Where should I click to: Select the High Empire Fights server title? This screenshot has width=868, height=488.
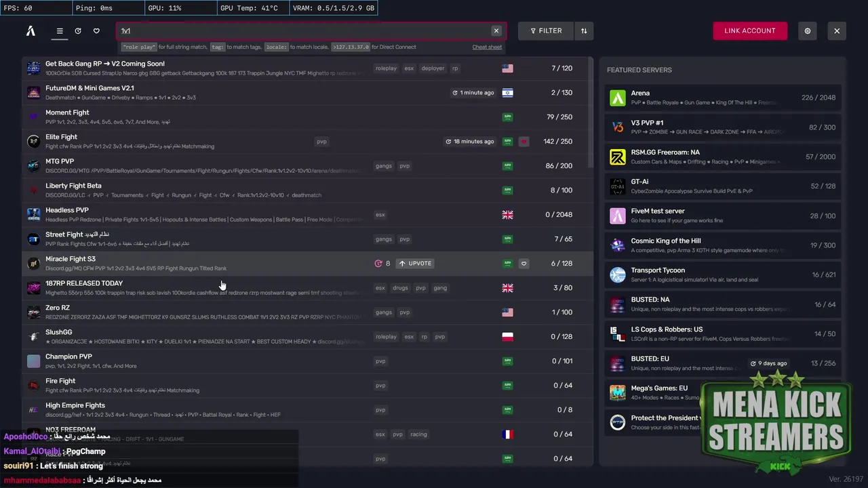pos(75,405)
